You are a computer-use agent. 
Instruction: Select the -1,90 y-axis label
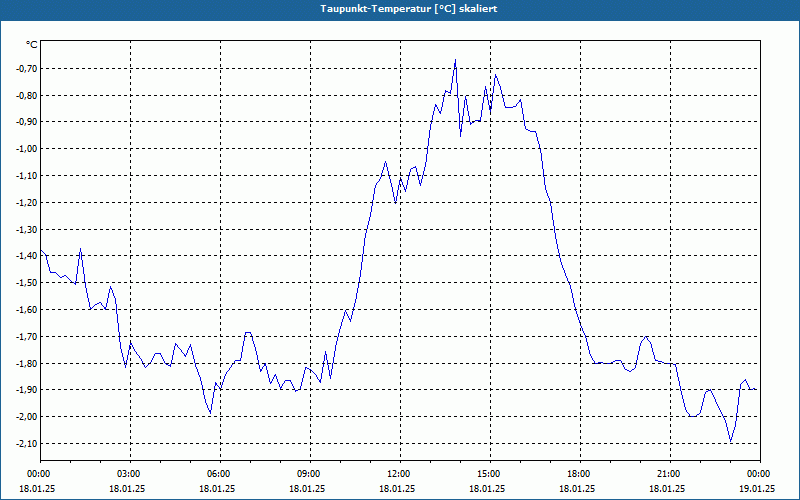tap(27, 390)
